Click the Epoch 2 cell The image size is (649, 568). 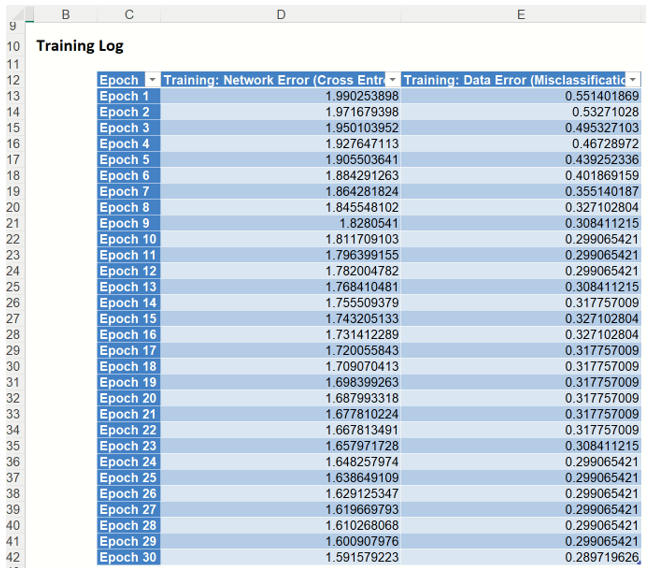(129, 112)
